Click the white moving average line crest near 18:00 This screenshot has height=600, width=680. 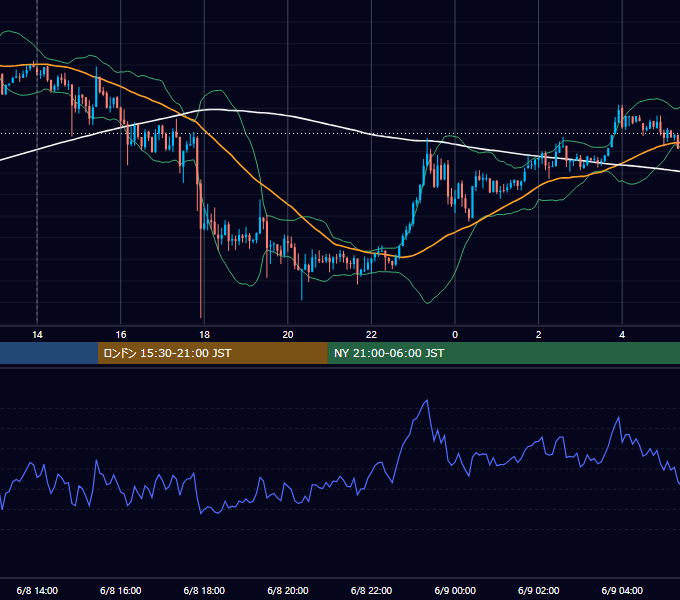coord(212,110)
